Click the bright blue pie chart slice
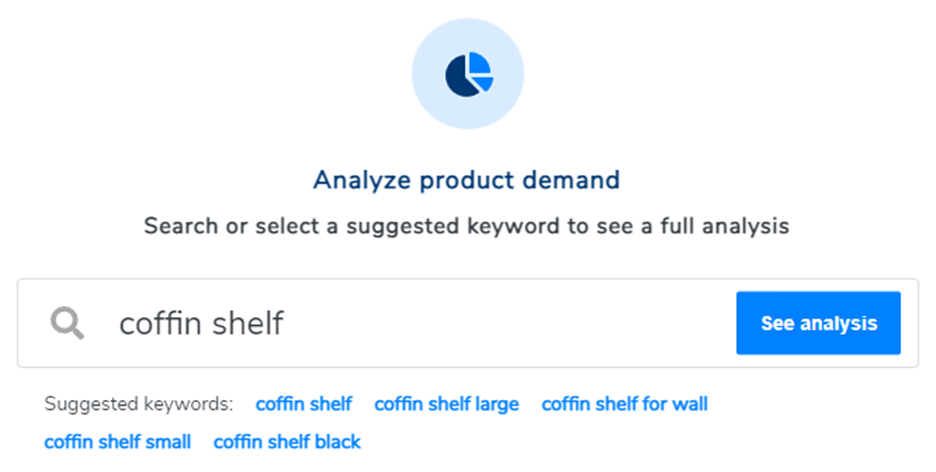936x472 pixels. pos(480,63)
